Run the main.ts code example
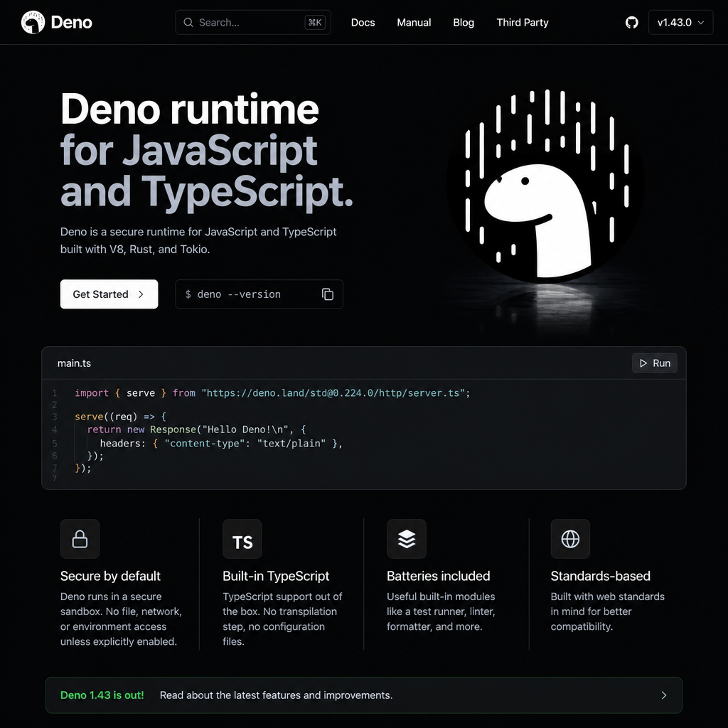728x728 pixels. click(x=655, y=363)
